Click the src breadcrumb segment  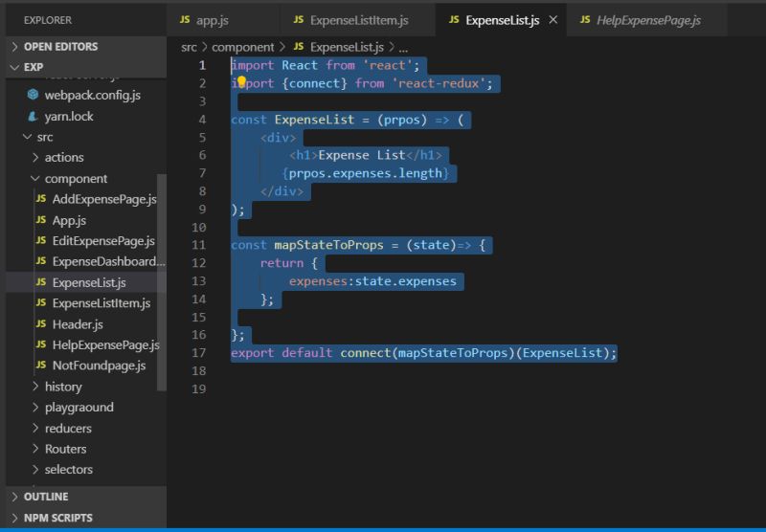[189, 47]
